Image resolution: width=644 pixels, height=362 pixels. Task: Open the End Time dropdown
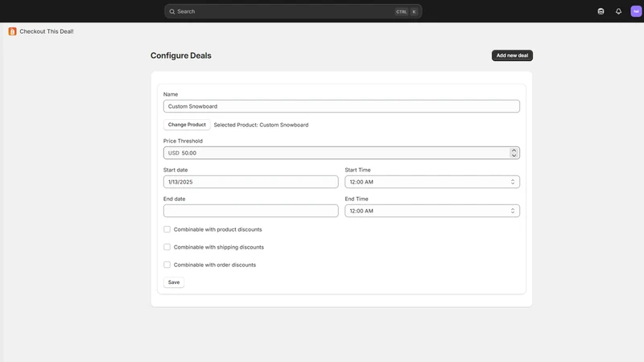pyautogui.click(x=432, y=211)
